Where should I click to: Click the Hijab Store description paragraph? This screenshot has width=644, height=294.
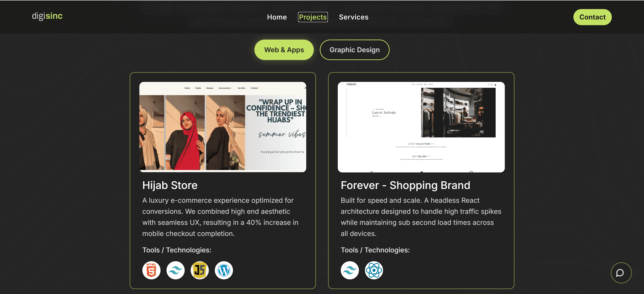point(221,217)
